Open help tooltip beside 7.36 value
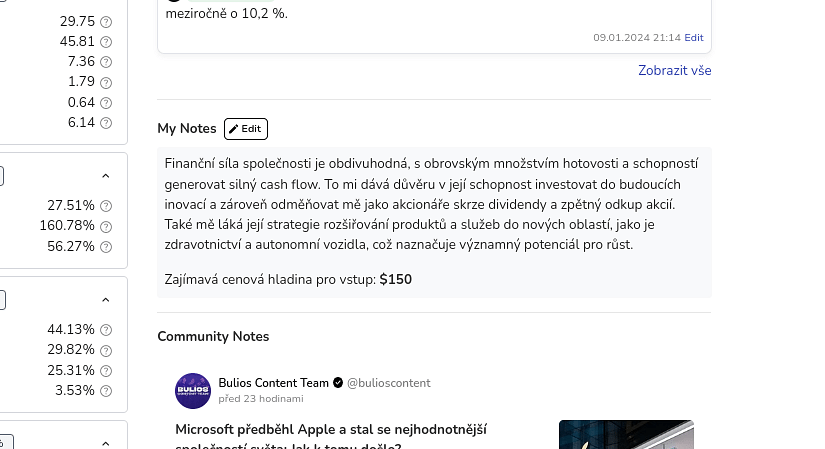This screenshot has height=449, width=825. tap(106, 62)
